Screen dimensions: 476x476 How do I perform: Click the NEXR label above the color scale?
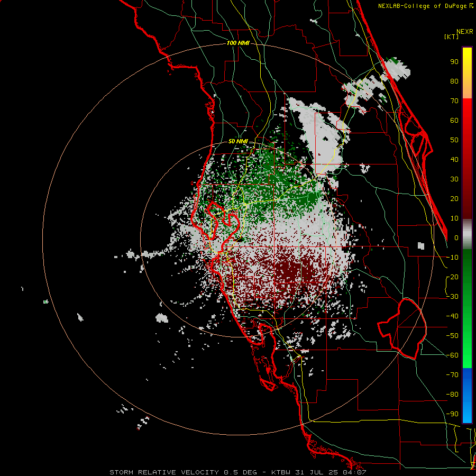(x=464, y=32)
